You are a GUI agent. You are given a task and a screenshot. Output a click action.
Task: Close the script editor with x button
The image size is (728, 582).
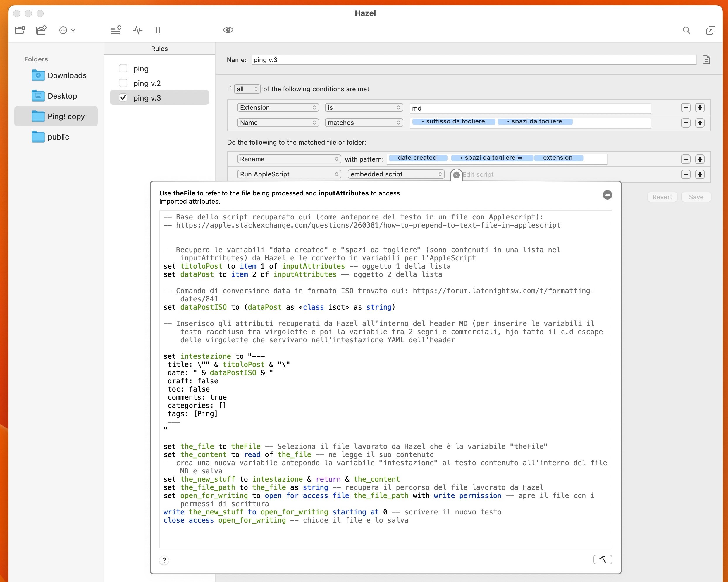(456, 175)
